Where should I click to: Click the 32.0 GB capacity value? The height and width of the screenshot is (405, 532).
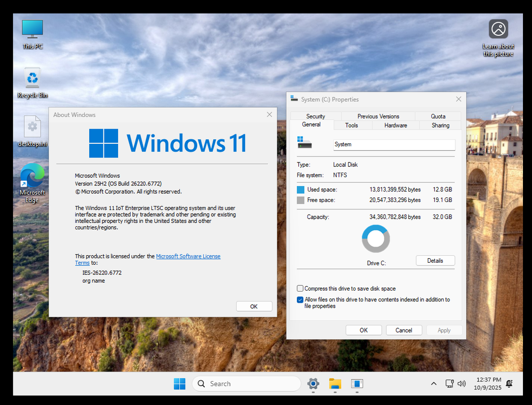(442, 217)
